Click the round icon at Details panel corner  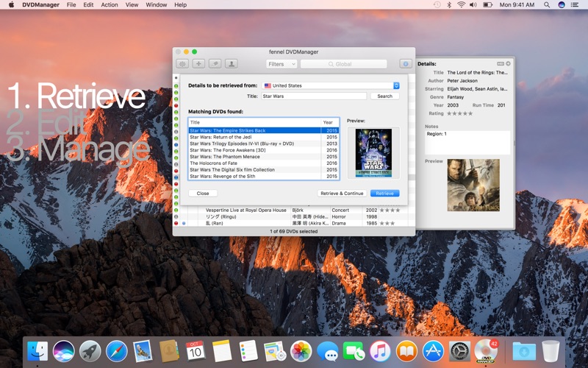pyautogui.click(x=508, y=64)
